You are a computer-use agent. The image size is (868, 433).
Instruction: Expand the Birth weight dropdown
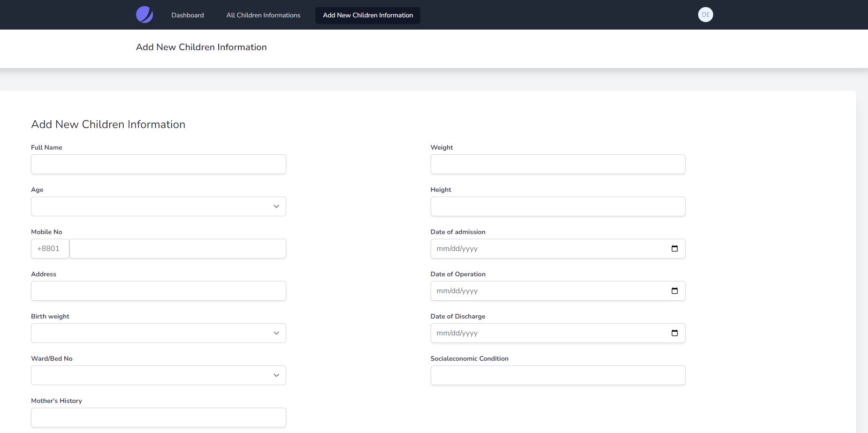pyautogui.click(x=159, y=333)
